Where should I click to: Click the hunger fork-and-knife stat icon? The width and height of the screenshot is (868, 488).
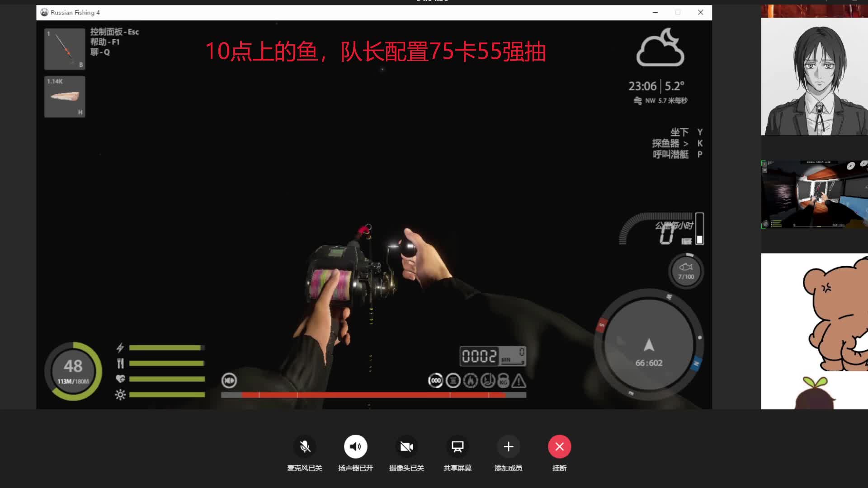coord(120,363)
